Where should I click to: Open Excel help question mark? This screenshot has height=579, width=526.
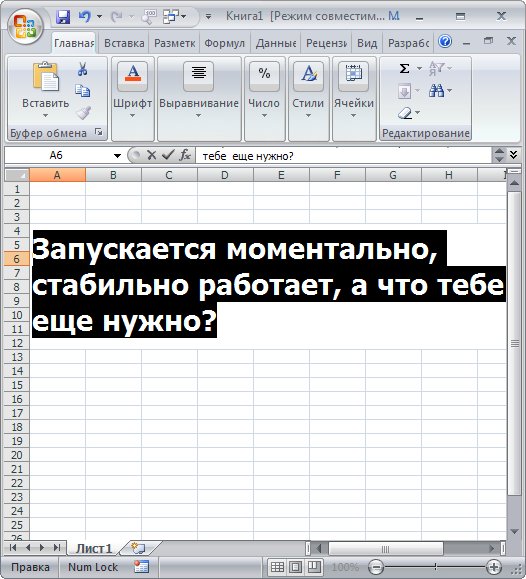pyautogui.click(x=445, y=41)
